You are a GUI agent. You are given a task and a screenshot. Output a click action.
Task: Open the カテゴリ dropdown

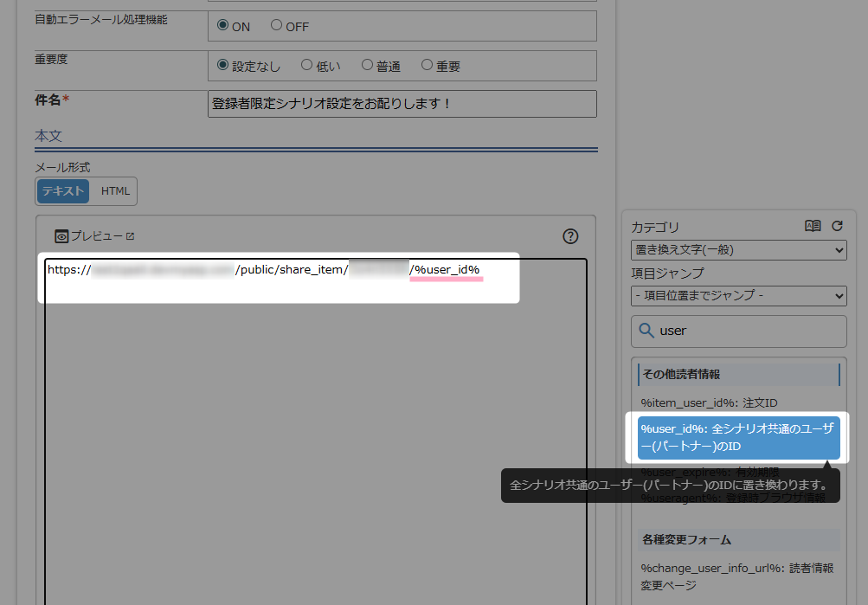738,250
